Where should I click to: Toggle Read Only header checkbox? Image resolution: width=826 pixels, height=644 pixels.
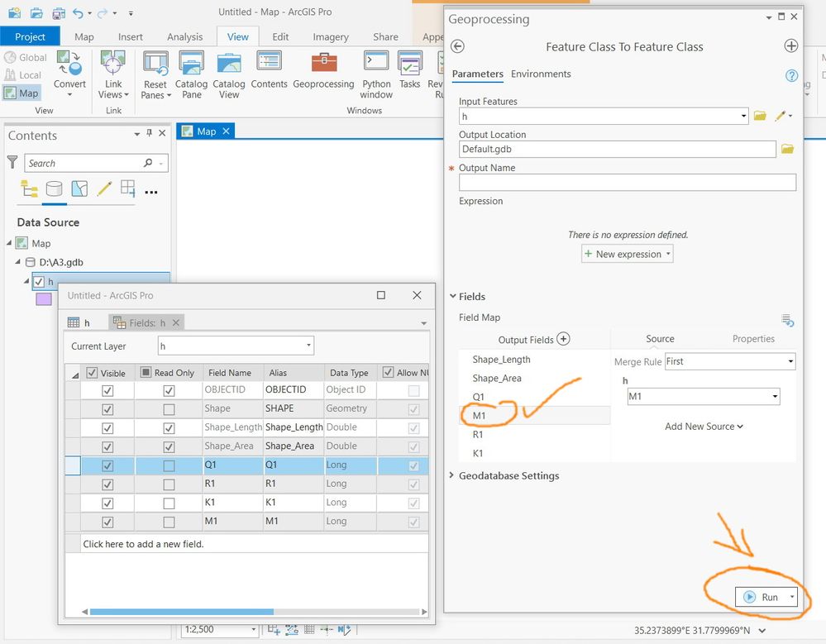146,372
